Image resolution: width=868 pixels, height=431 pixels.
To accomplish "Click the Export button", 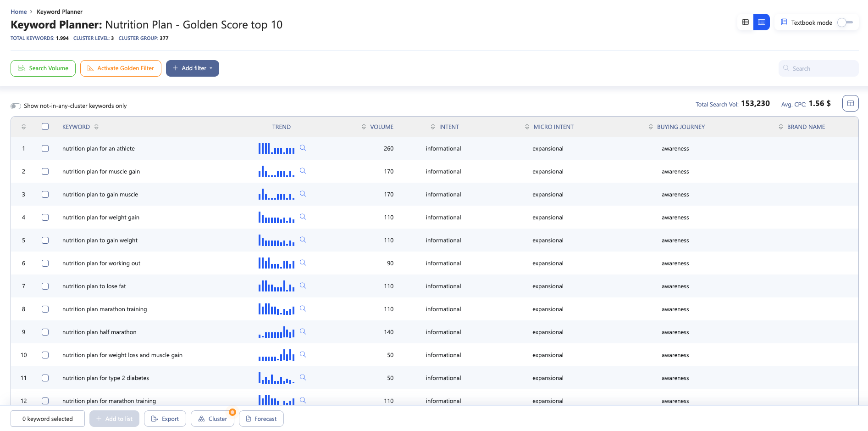I will (165, 419).
